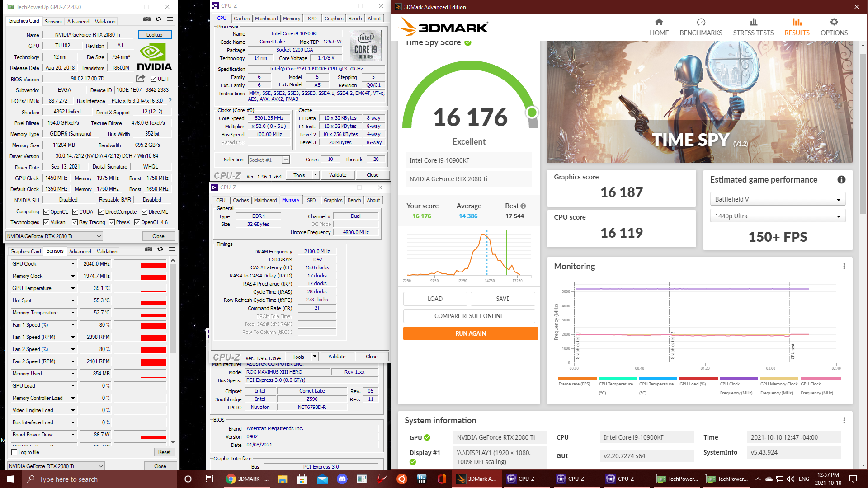868x488 pixels.
Task: Click RUN AGAIN in 3DMark
Action: click(x=471, y=333)
